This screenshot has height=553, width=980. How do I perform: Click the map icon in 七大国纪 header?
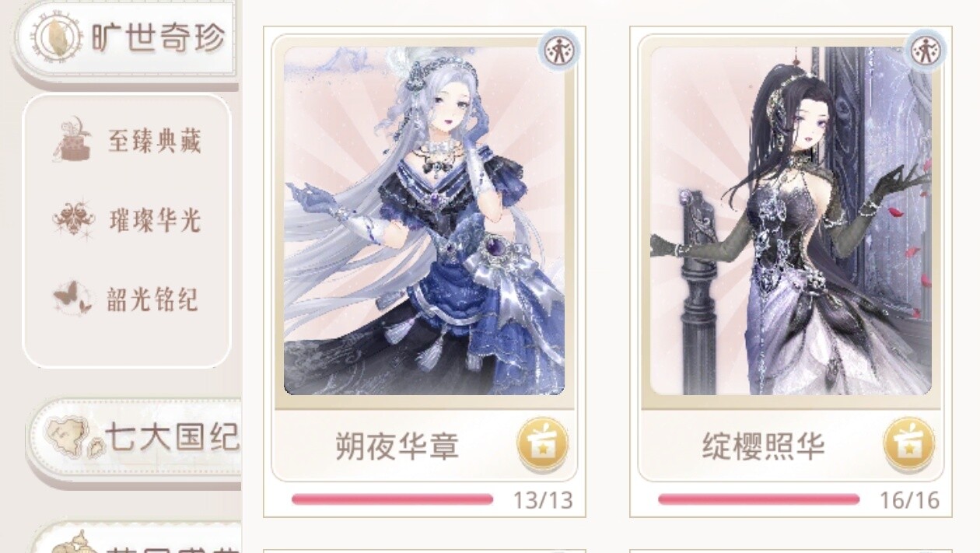[x=72, y=437]
